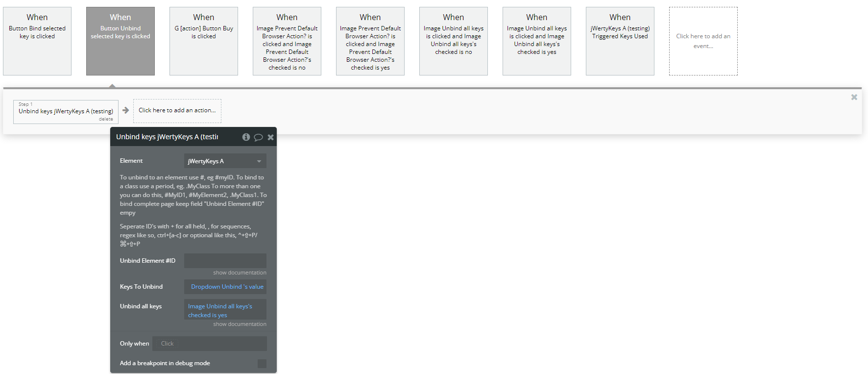Select Step 1 Unbind keys action
The height and width of the screenshot is (374, 868).
pyautogui.click(x=66, y=112)
